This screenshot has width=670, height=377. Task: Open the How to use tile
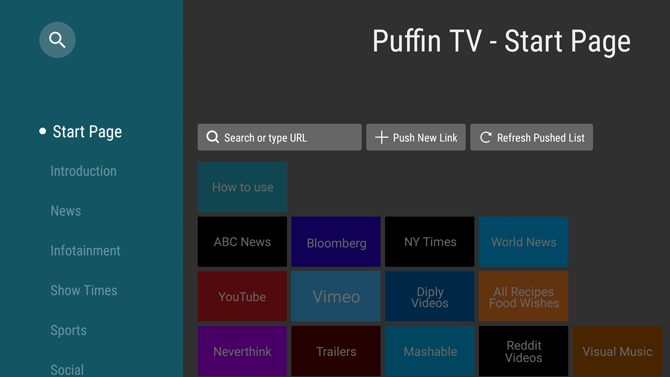click(242, 187)
